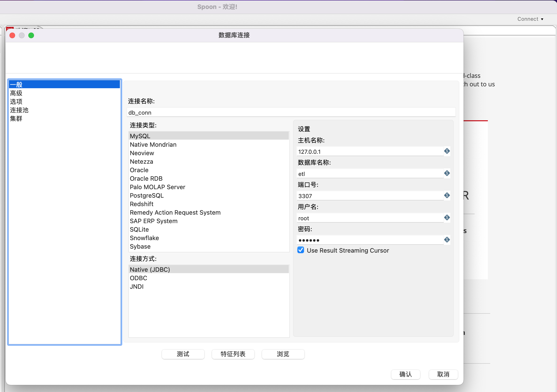Click variable icon beside hostname field
This screenshot has height=392, width=557.
pyautogui.click(x=447, y=151)
